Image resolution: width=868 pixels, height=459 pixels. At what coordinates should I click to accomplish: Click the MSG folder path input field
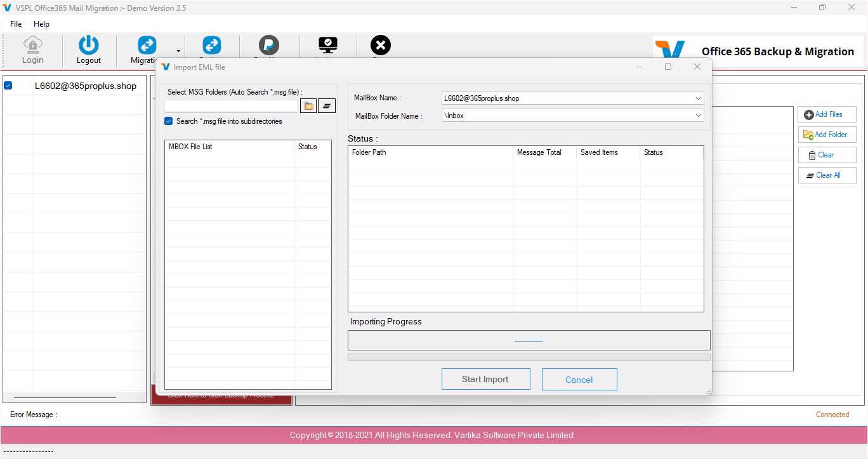click(x=231, y=106)
